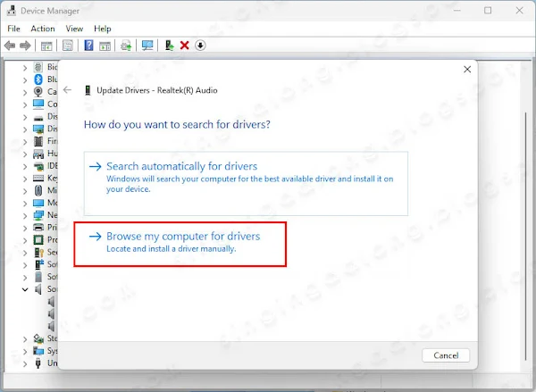Click the Firmware chip tree icon
Screen dimensions: 536x392
(38, 141)
